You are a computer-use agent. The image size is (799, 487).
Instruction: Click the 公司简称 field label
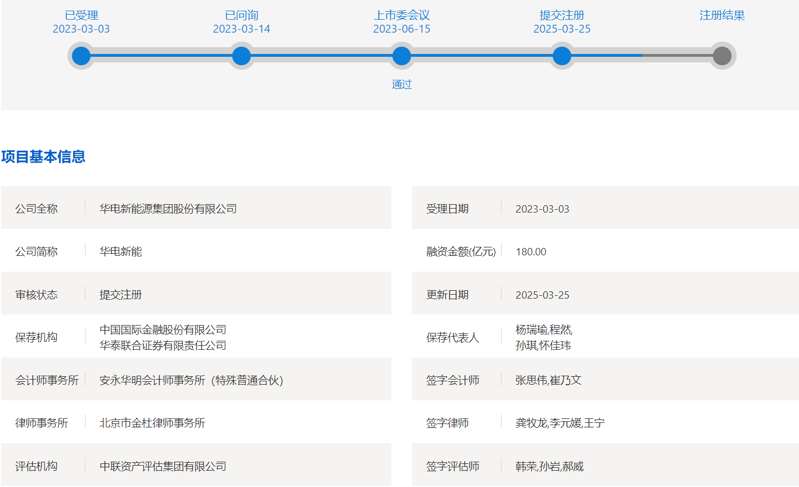[x=36, y=252]
